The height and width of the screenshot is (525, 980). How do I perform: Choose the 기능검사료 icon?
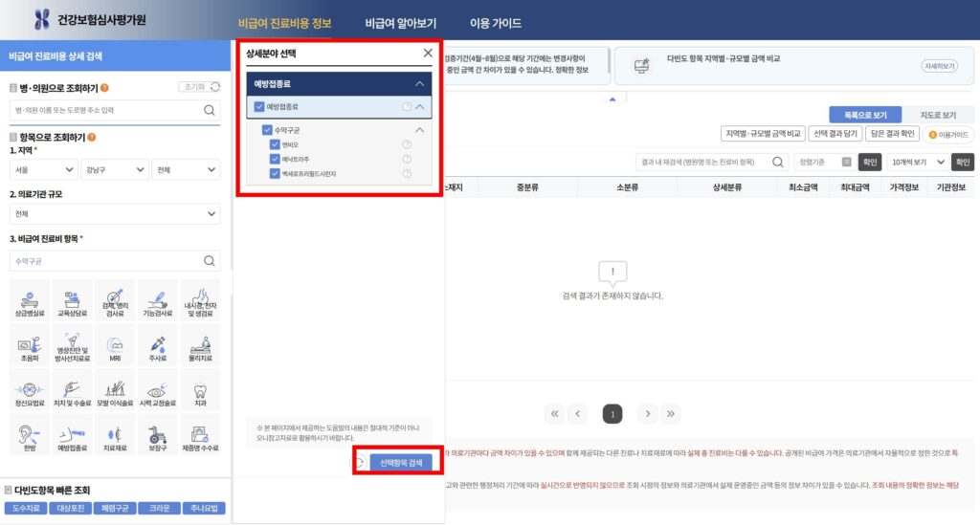pos(157,302)
